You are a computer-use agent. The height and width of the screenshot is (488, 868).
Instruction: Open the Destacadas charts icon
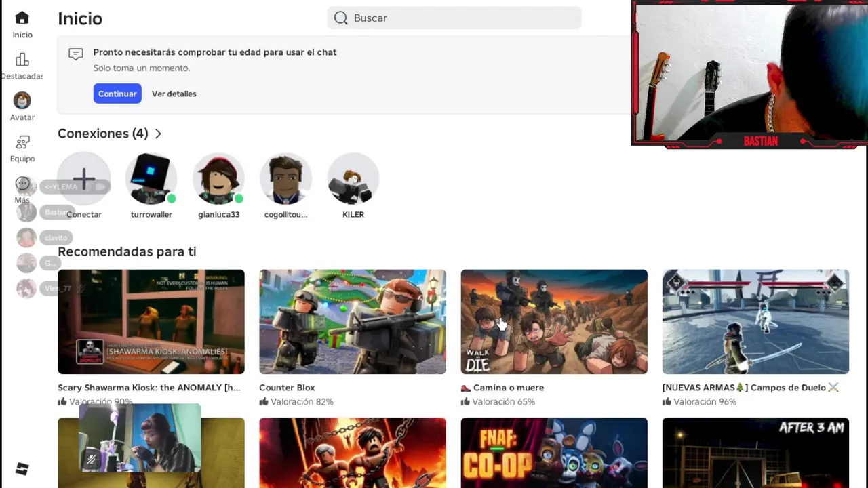(22, 60)
